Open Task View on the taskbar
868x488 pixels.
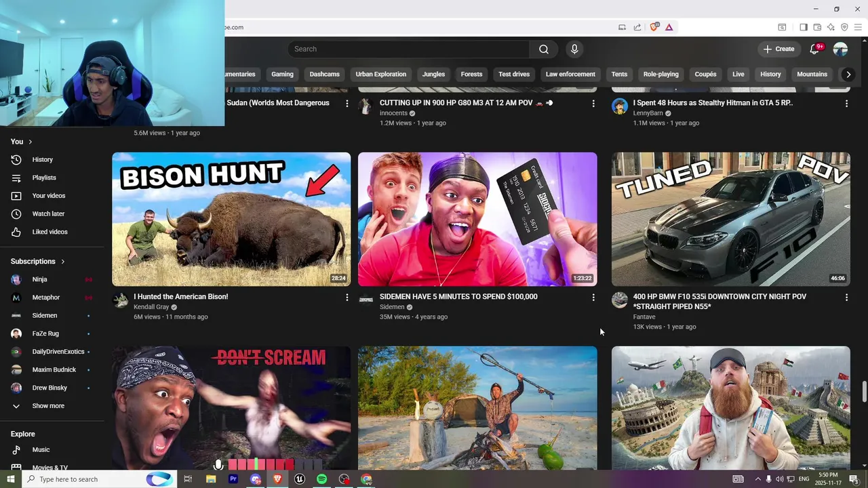188,479
